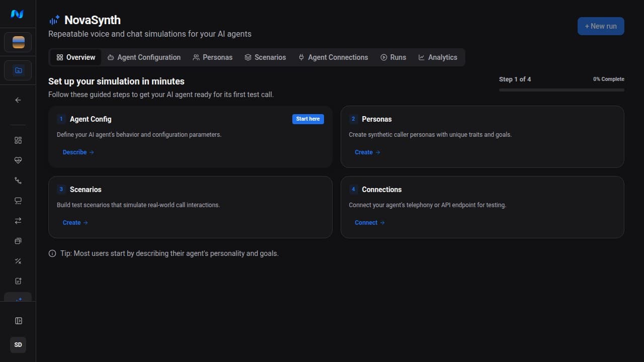Click the blue app logo in the sidebar
The width and height of the screenshot is (644, 362).
tap(18, 14)
